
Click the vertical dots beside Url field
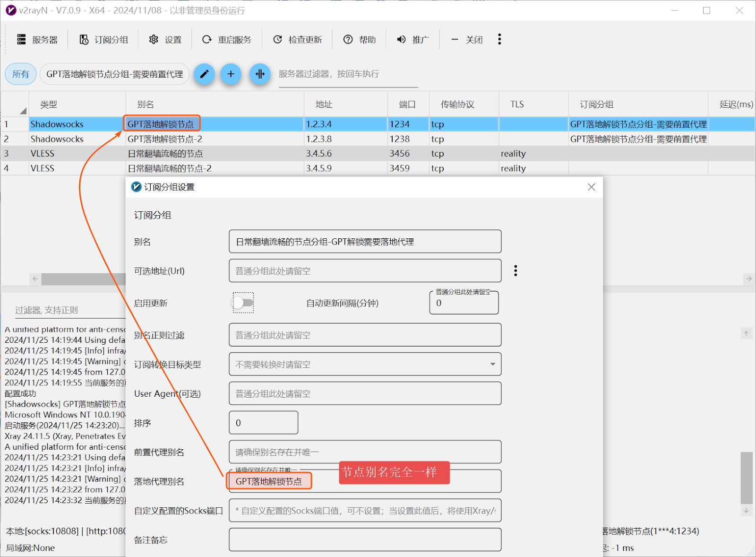[515, 270]
